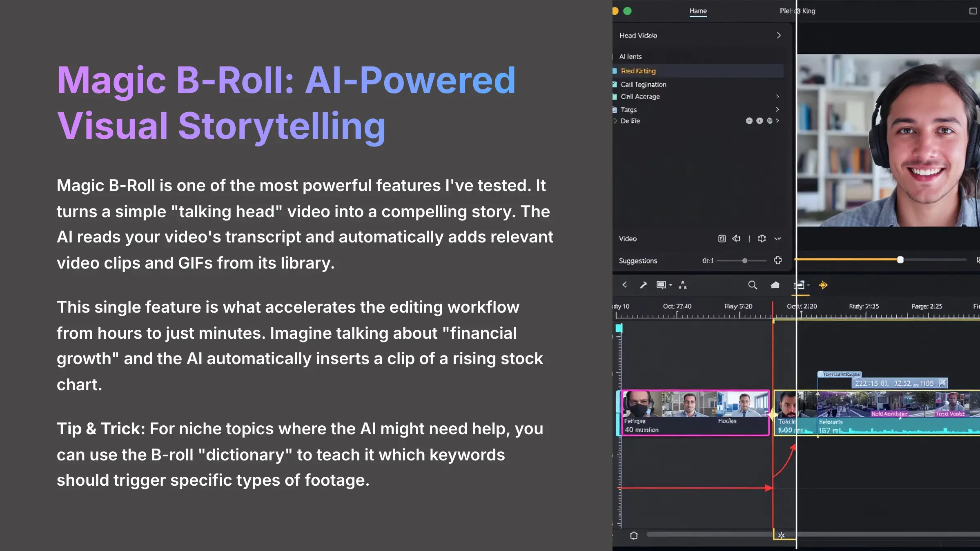This screenshot has width=980, height=551.
Task: Click the back arrow in the timeline toolbar
Action: pyautogui.click(x=625, y=285)
